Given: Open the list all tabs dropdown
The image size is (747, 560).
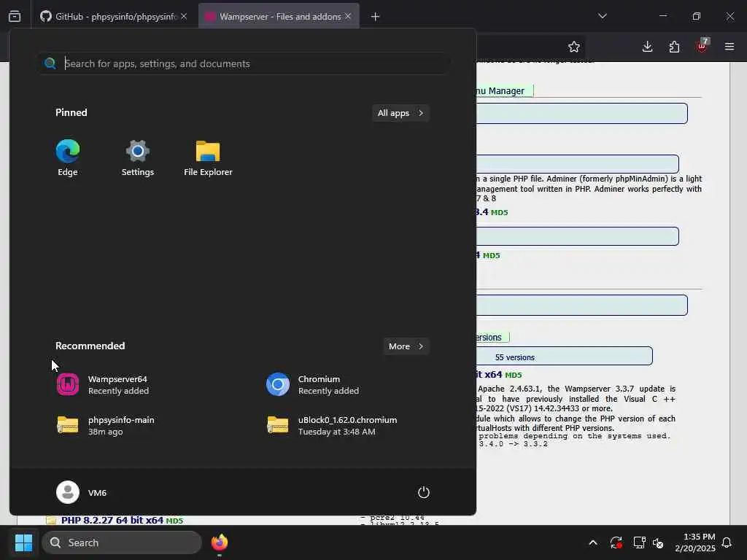Looking at the screenshot, I should pos(603,16).
